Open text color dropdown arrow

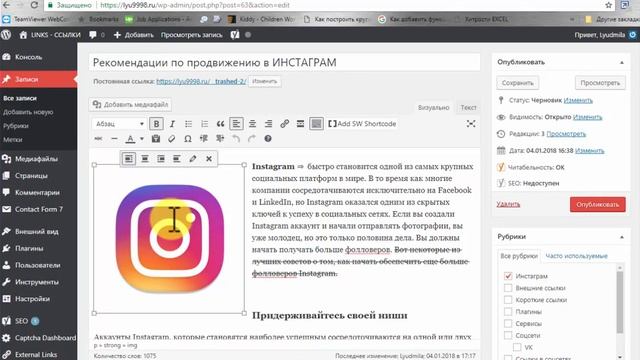coord(142,139)
